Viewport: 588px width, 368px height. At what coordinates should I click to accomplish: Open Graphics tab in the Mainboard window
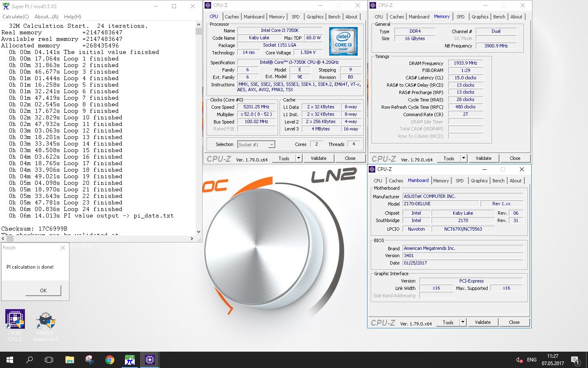479,181
